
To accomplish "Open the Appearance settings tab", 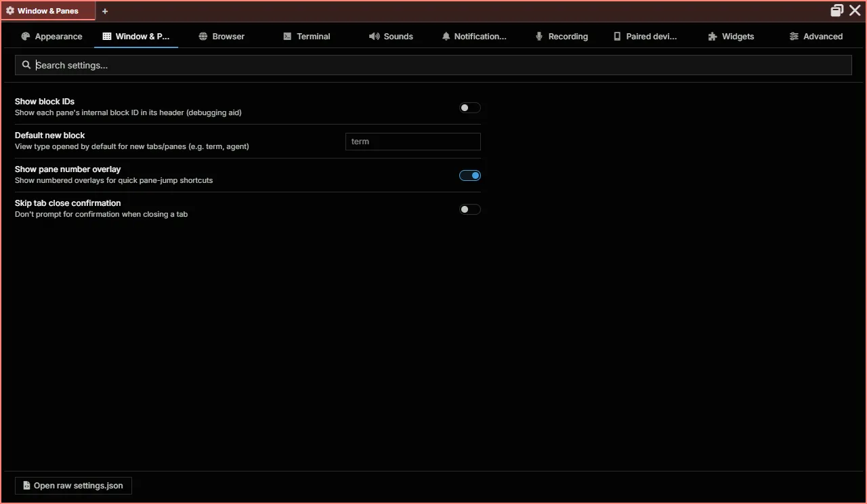I will [x=52, y=37].
